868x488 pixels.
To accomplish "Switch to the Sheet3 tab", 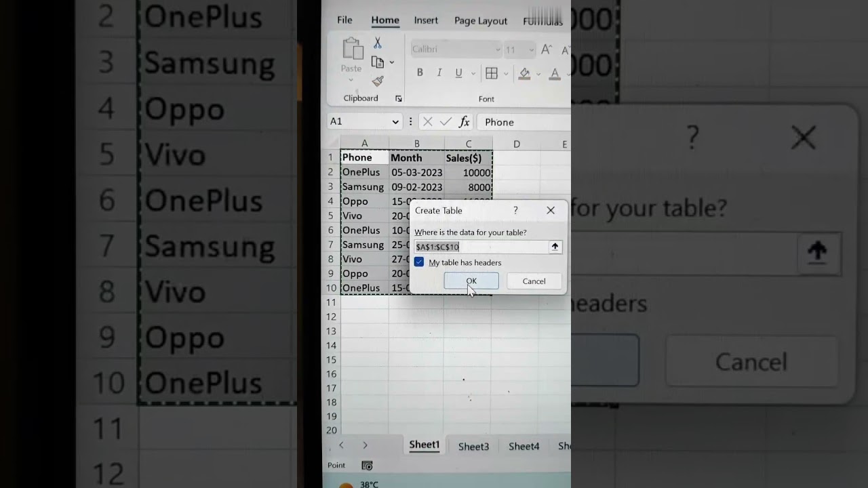I will (x=473, y=446).
